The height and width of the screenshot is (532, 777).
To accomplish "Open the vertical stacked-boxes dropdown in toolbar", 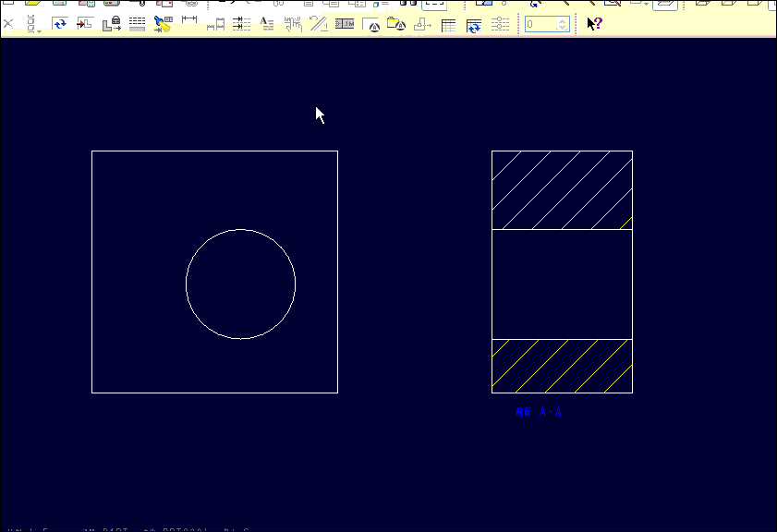I will [32, 24].
